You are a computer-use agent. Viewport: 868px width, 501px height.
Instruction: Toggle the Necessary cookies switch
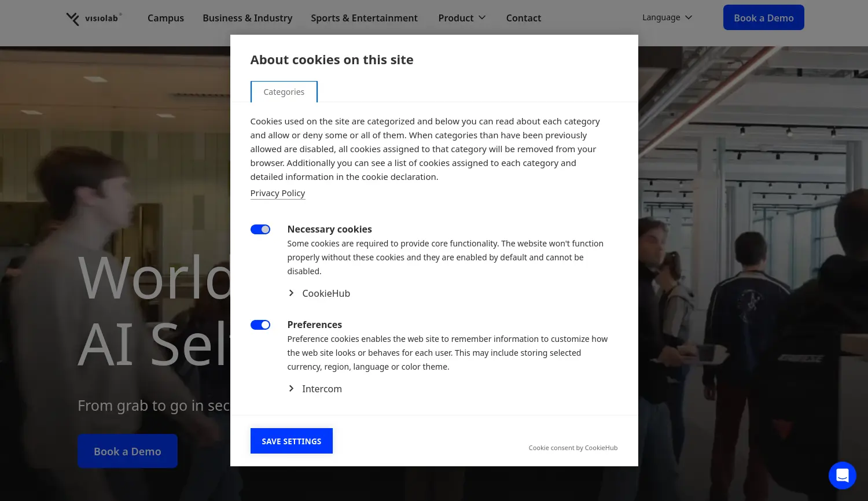coord(260,230)
